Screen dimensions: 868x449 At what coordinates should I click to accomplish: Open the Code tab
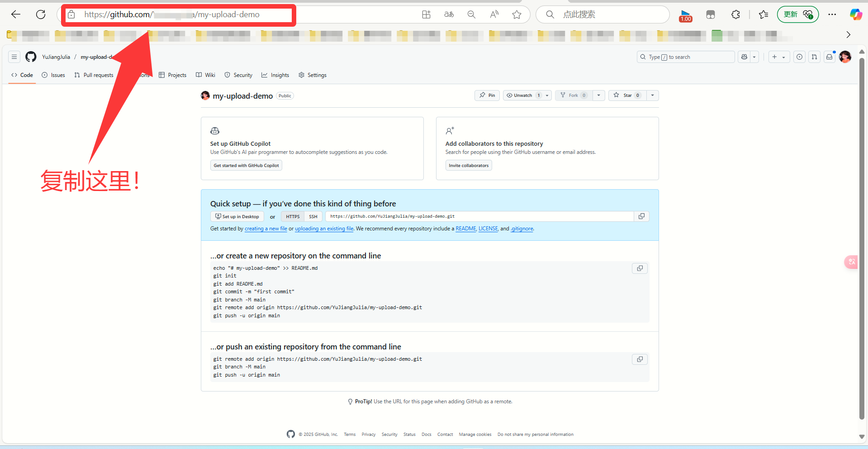coord(22,75)
